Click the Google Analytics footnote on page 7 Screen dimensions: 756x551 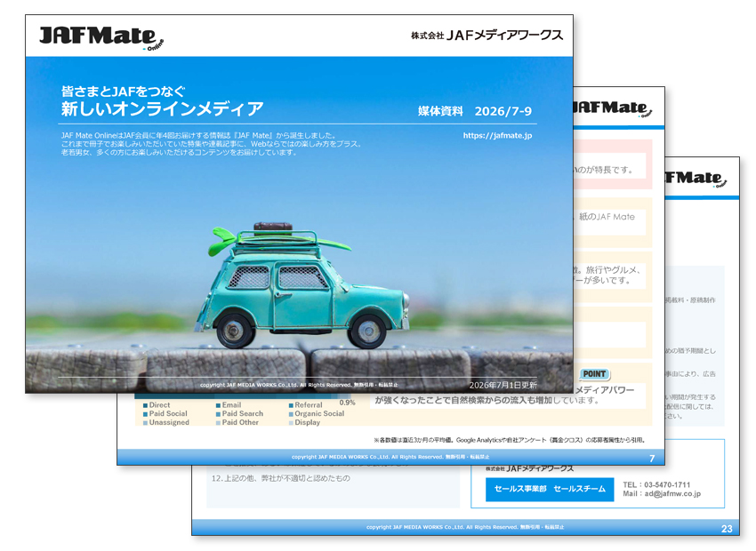[509, 440]
